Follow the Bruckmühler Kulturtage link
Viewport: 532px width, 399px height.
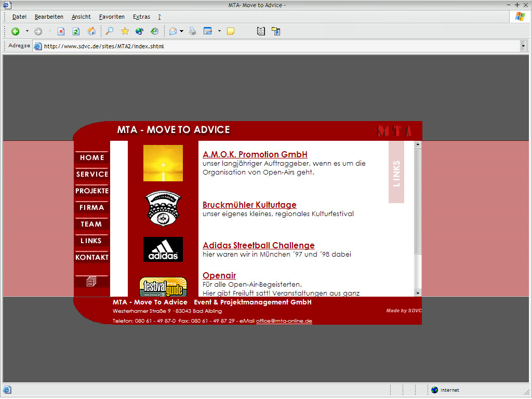coord(249,205)
